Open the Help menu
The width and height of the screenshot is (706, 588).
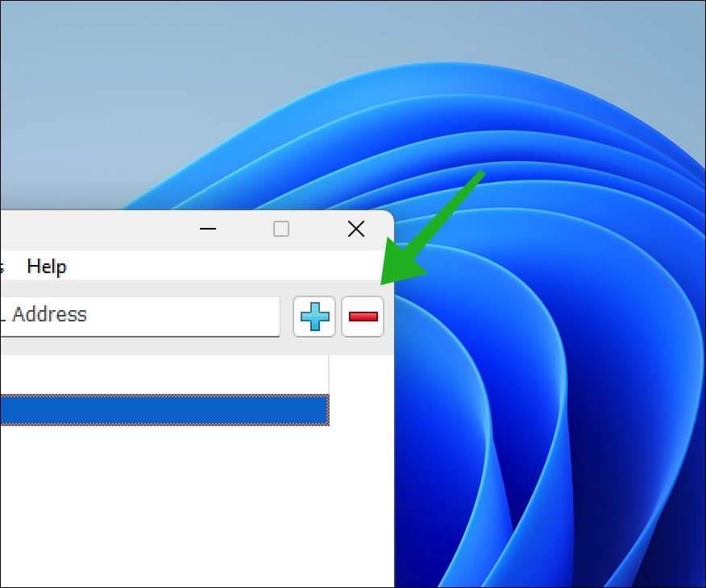pos(47,267)
